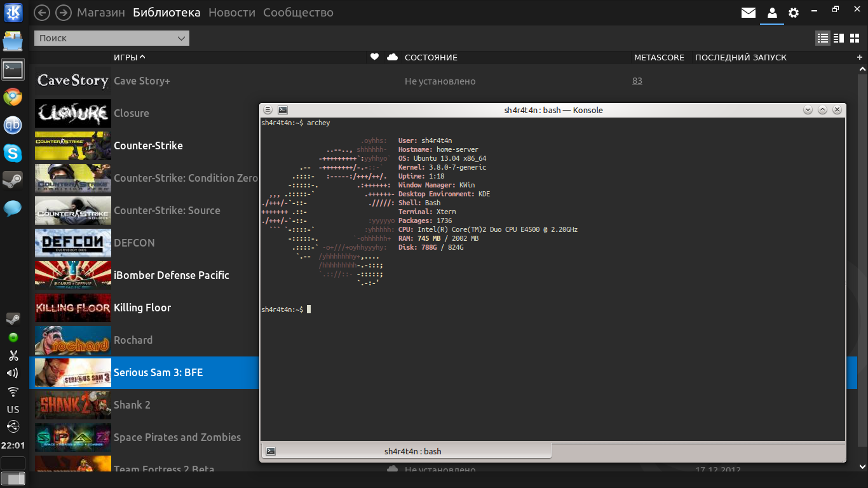This screenshot has width=868, height=488.
Task: Click the Steam tray icon
Action: 13,318
